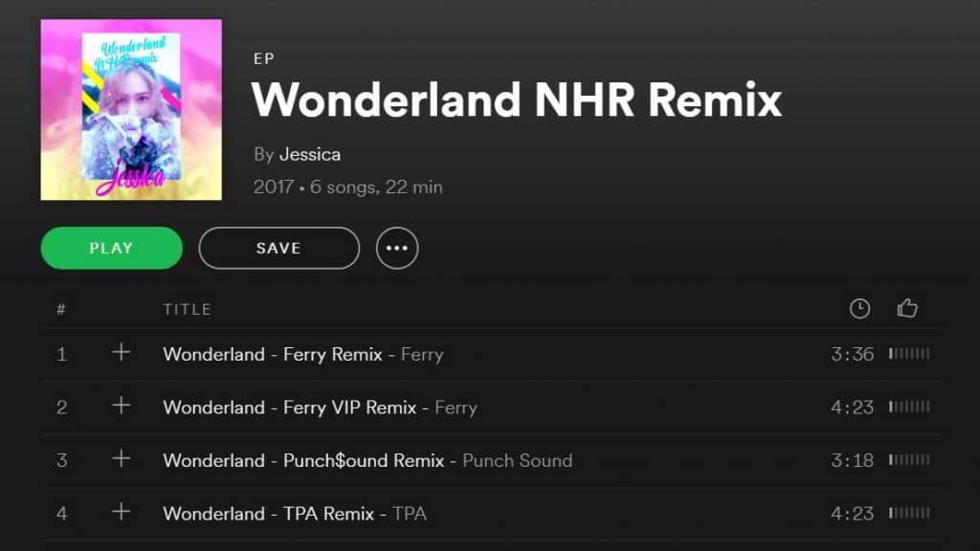
Task: Open the three-dots more options button
Action: pos(397,248)
